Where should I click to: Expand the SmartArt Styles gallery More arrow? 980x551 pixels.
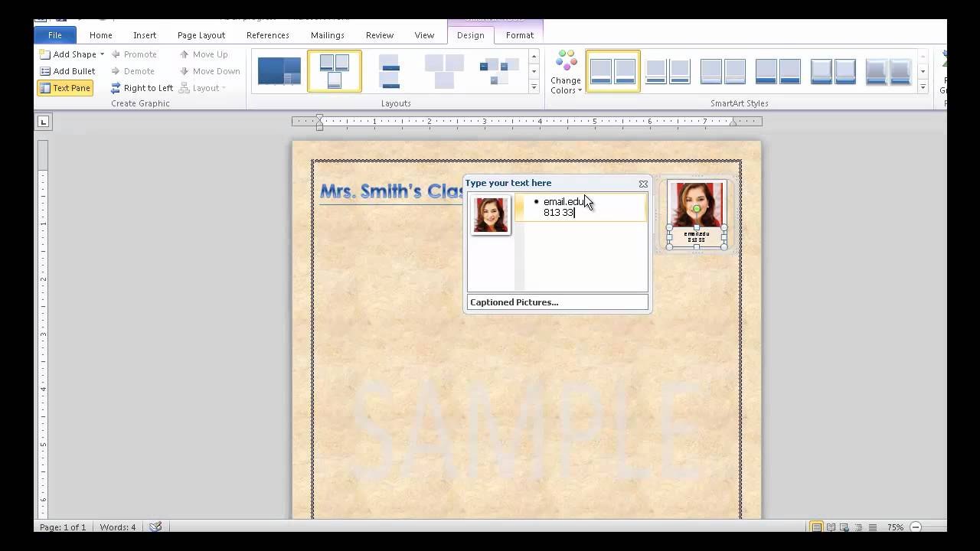[x=923, y=87]
